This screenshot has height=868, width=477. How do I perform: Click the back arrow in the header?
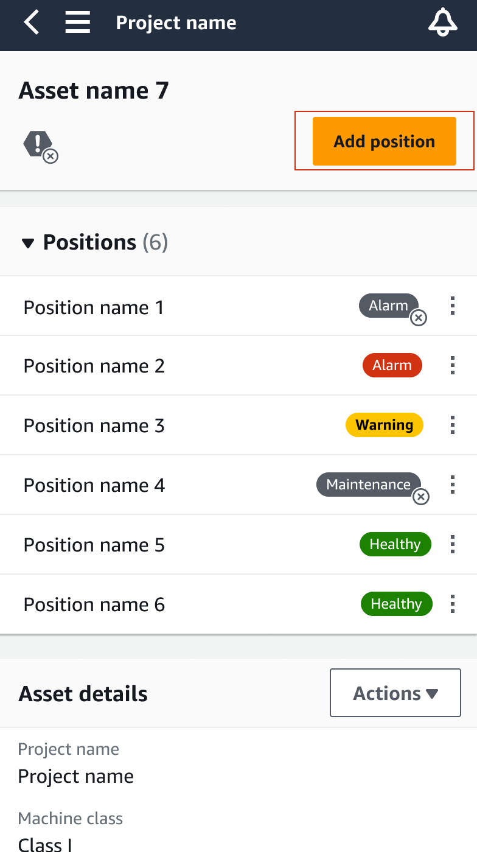(x=29, y=23)
